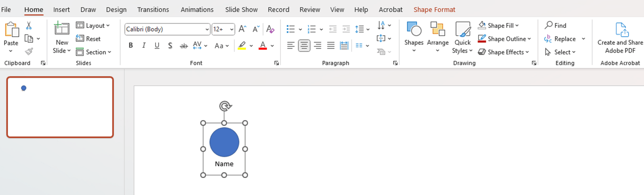Click the Find magnifier icon
The image size is (644, 195).
click(549, 25)
